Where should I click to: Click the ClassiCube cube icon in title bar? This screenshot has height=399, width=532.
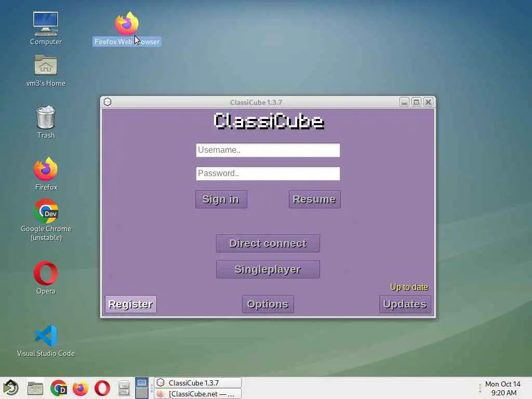click(x=108, y=102)
